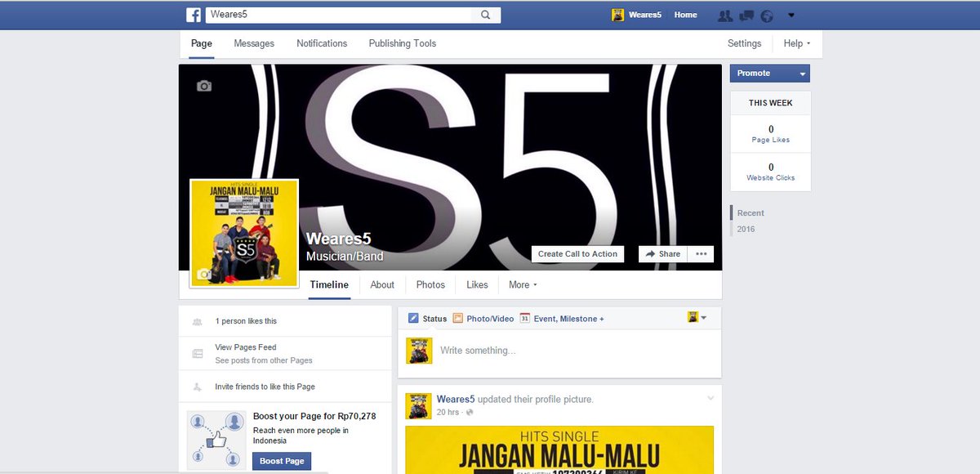Open account menu arrow in top bar
Screen dimensions: 980x474
pos(791,16)
